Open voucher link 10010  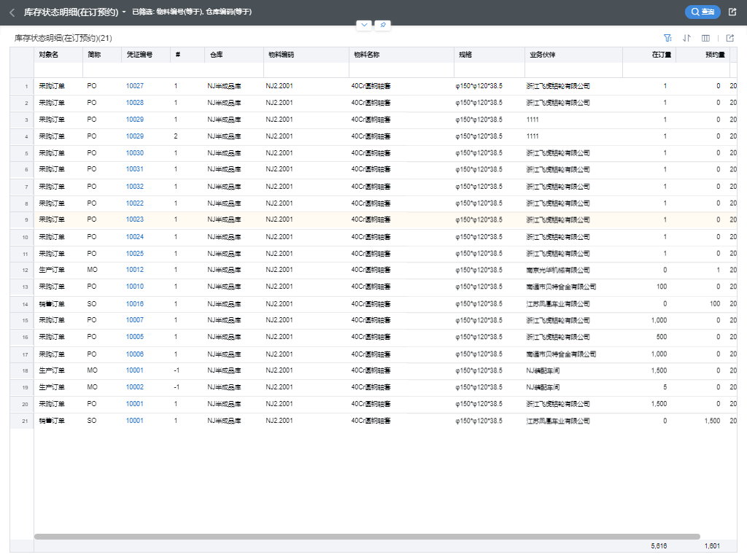point(135,287)
